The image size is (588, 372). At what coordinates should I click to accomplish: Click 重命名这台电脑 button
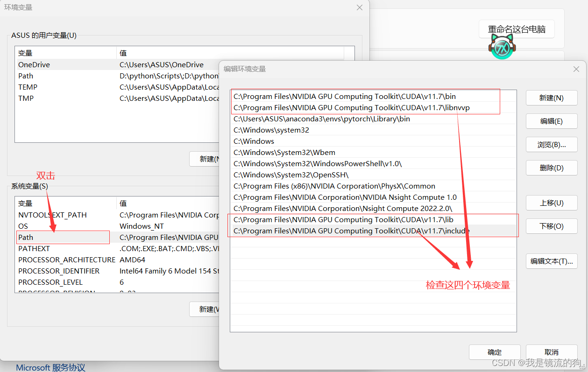pyautogui.click(x=517, y=29)
